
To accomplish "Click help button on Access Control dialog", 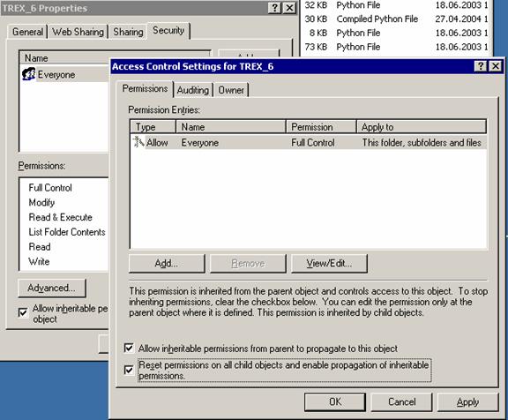I will tap(481, 66).
